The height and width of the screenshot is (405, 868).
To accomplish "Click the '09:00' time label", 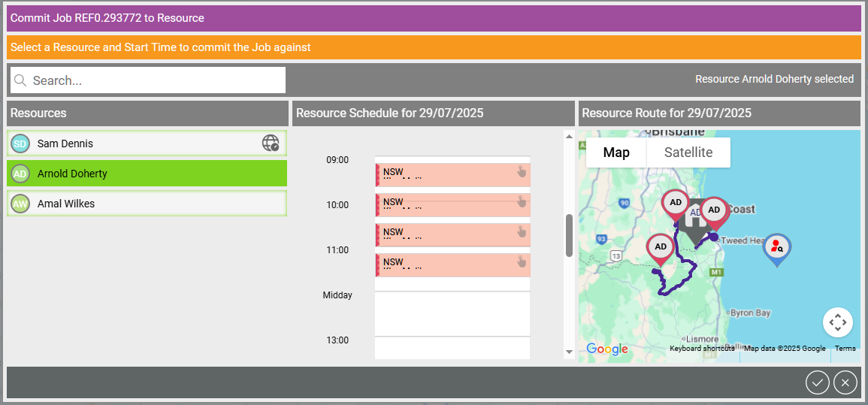I will click(337, 160).
